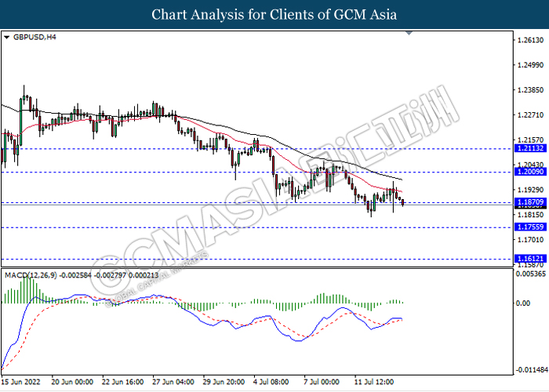
Task: Click the 29 Jun 20:00 time label
Action: point(224,382)
